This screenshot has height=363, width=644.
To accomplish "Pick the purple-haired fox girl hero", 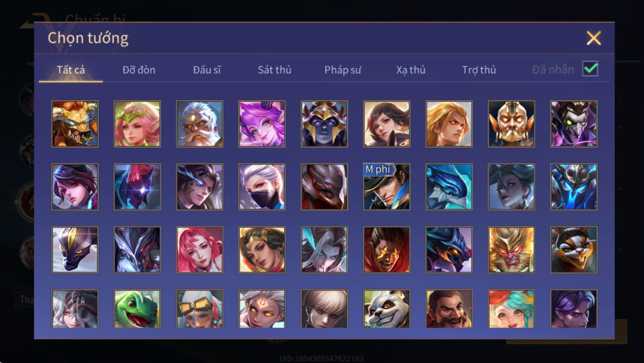I will 262,123.
